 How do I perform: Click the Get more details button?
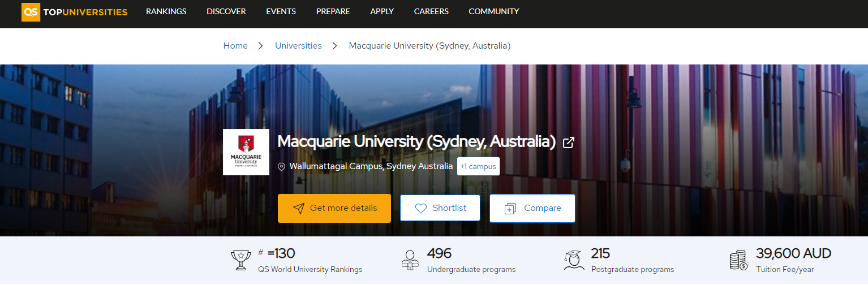click(334, 208)
